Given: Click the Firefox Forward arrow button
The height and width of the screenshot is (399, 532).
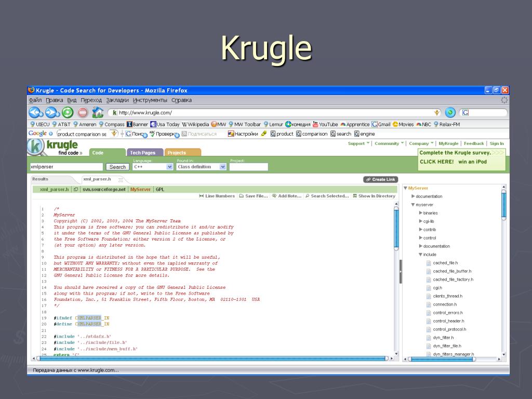Looking at the screenshot, I should [x=52, y=112].
